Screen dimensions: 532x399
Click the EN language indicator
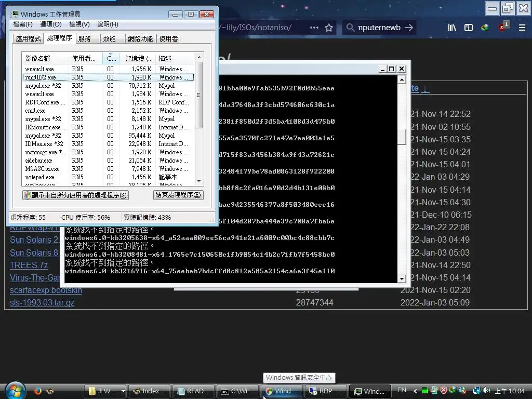click(402, 390)
